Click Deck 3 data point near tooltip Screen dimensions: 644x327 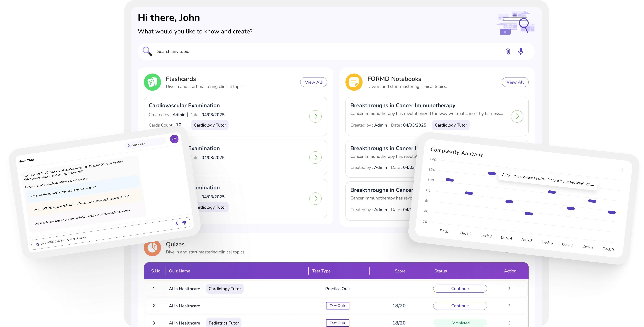[x=491, y=173]
